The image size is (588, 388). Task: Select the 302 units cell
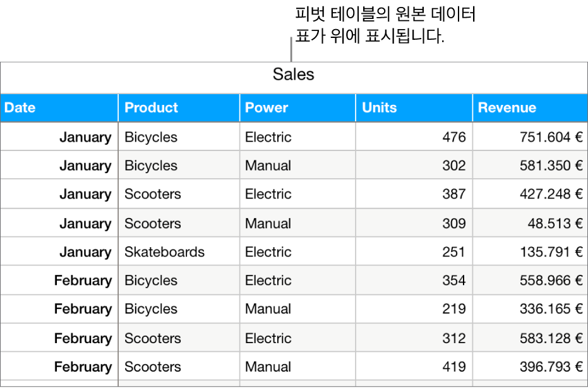coord(453,166)
